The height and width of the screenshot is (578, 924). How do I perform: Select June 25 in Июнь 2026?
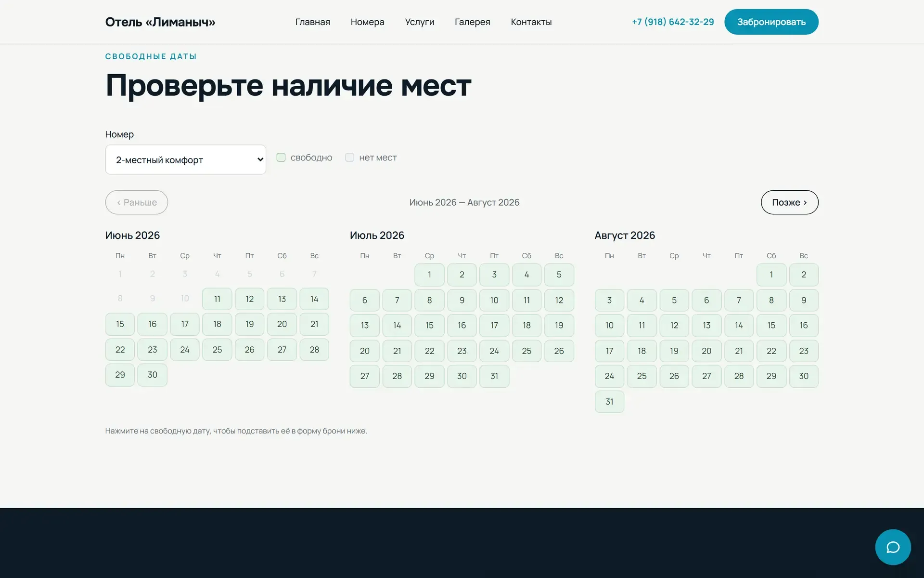(217, 350)
